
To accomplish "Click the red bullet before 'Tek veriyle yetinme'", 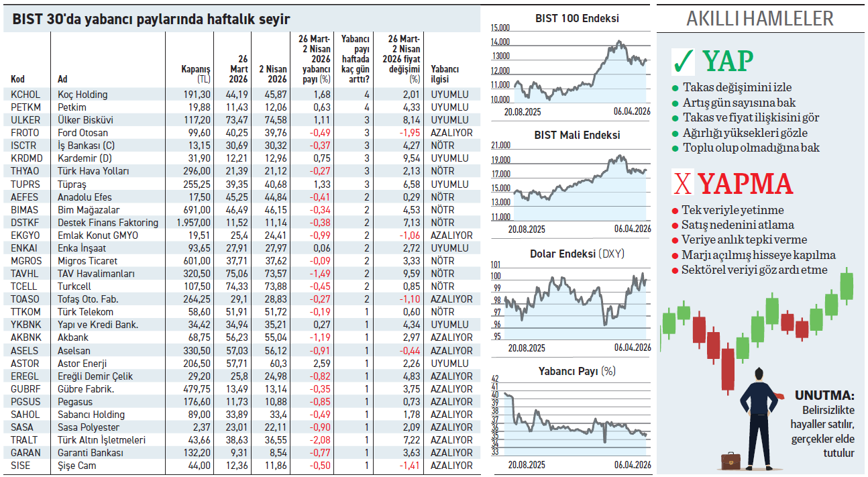I will (x=675, y=211).
